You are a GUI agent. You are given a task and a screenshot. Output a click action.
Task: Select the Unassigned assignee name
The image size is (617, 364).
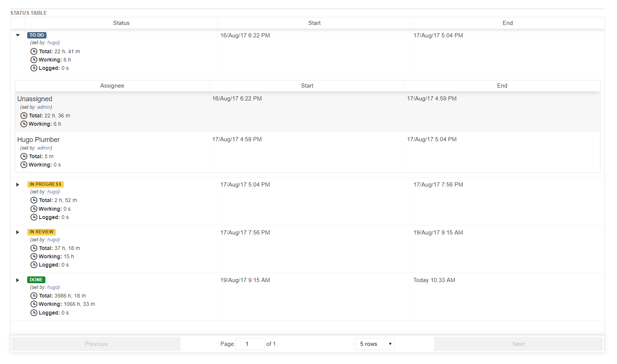[35, 99]
